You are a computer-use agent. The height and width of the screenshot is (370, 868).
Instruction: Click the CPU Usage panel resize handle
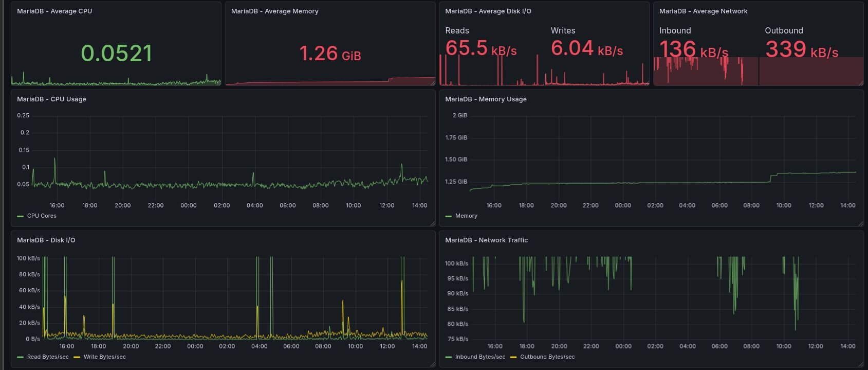pyautogui.click(x=432, y=223)
